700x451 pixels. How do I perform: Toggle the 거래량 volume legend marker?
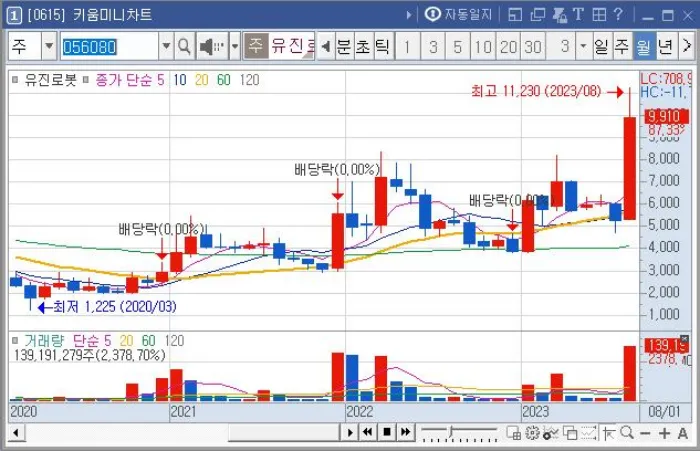15,341
